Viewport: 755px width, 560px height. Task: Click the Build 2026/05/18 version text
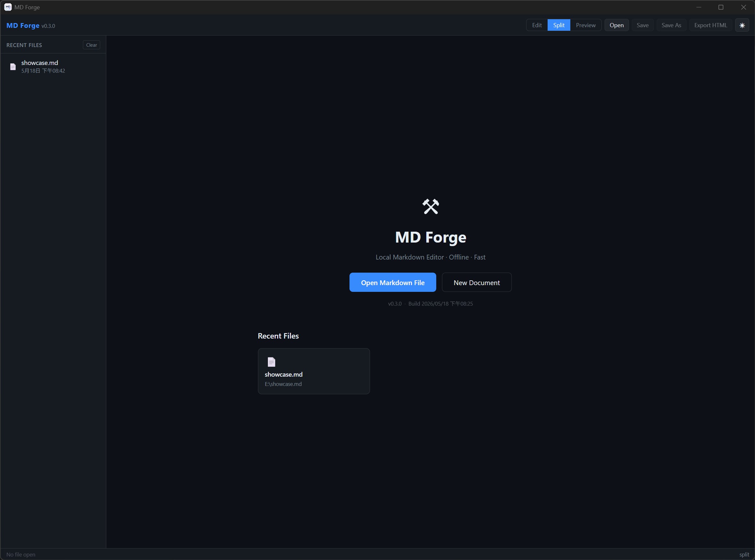pyautogui.click(x=440, y=304)
